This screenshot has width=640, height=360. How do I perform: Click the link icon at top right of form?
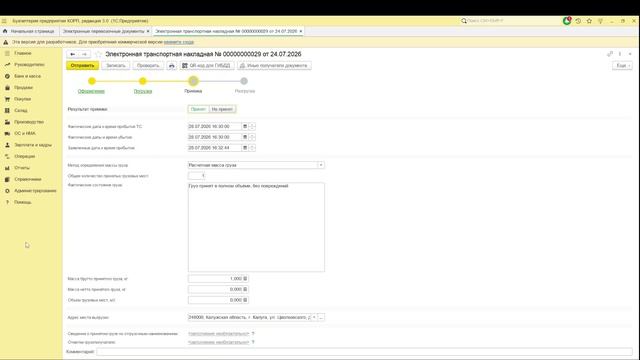coord(610,54)
